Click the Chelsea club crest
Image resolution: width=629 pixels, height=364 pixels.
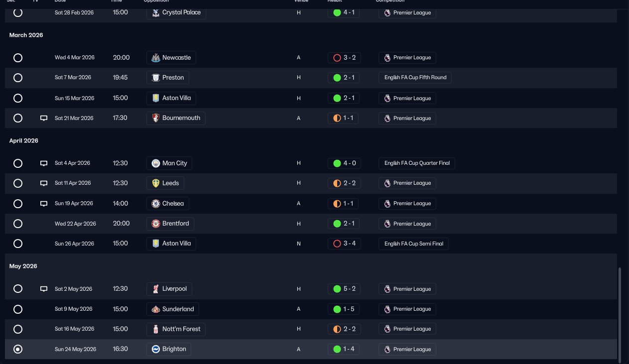(155, 204)
